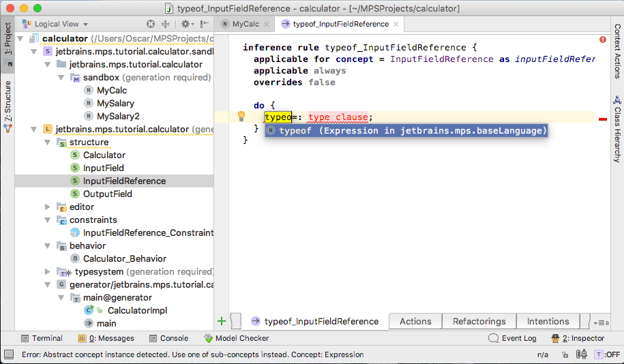Toggle the T:OFF status bar indicator

(607, 354)
